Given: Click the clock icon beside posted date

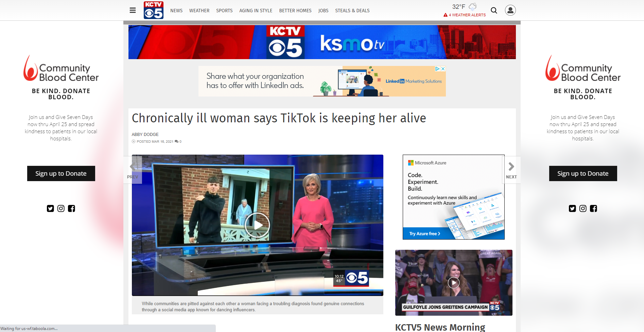Looking at the screenshot, I should click(134, 141).
